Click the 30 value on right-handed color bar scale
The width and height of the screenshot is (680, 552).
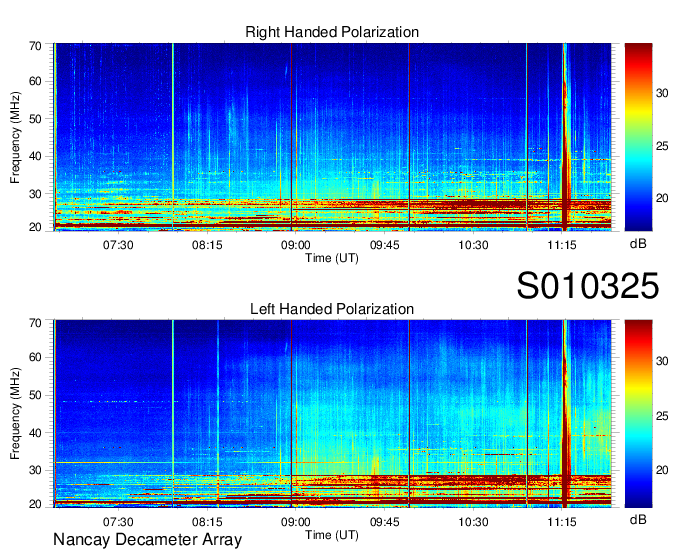[662, 93]
